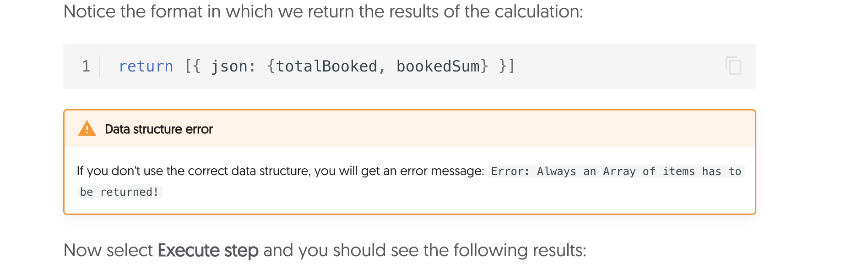Viewport: 868px width, 264px height.
Task: Click the bold 'Execute step' text
Action: click(208, 250)
